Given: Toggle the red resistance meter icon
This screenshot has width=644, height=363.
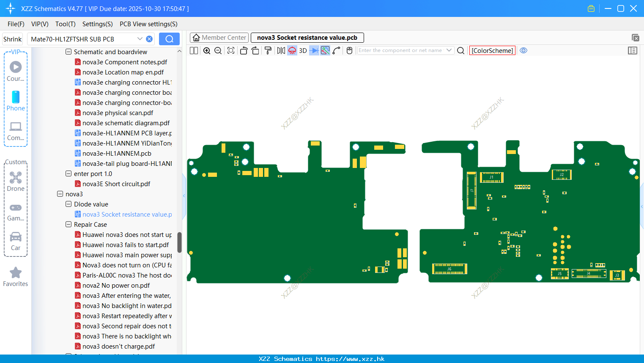Looking at the screenshot, I should click(292, 50).
